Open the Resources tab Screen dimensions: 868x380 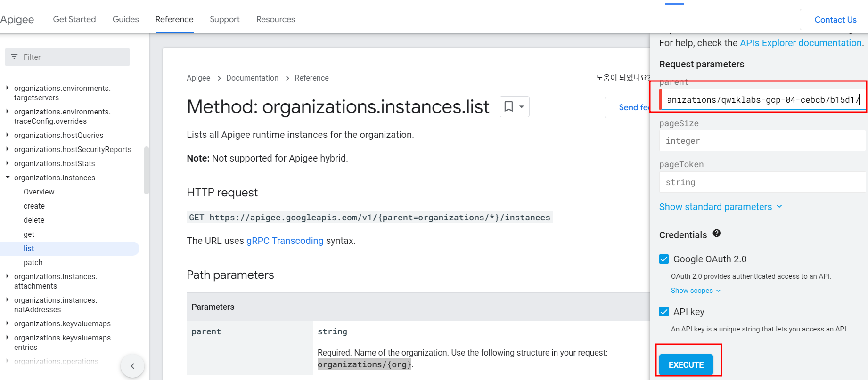[x=276, y=19]
